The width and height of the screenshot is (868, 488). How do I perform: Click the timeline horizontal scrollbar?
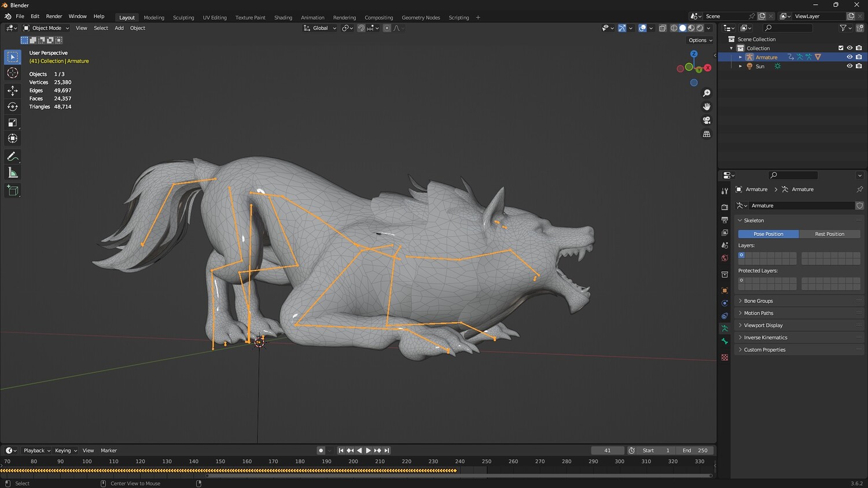459,476
